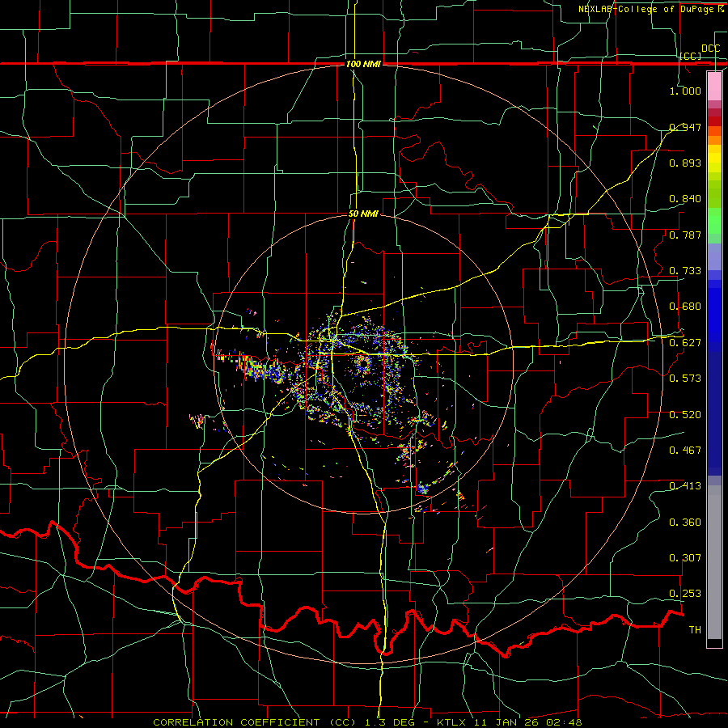Screen dimensions: 728x728
Task: Click the 0.467 scale value
Action: [x=685, y=451]
